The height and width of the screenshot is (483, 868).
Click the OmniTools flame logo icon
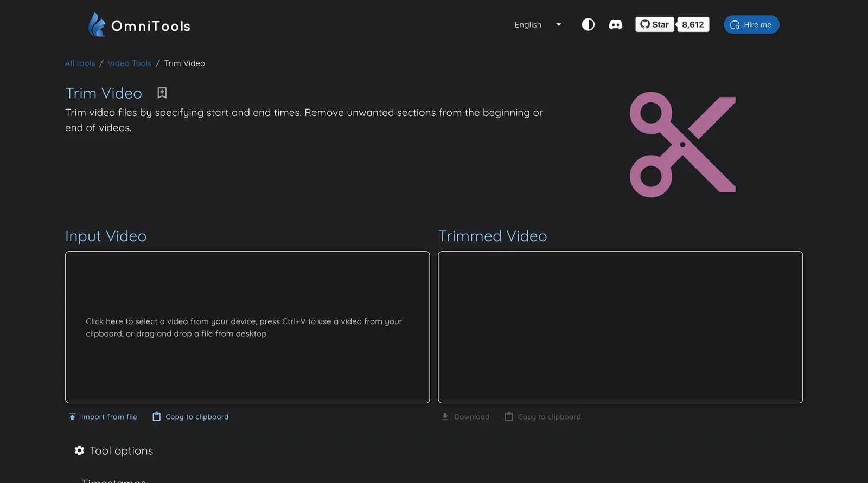97,25
